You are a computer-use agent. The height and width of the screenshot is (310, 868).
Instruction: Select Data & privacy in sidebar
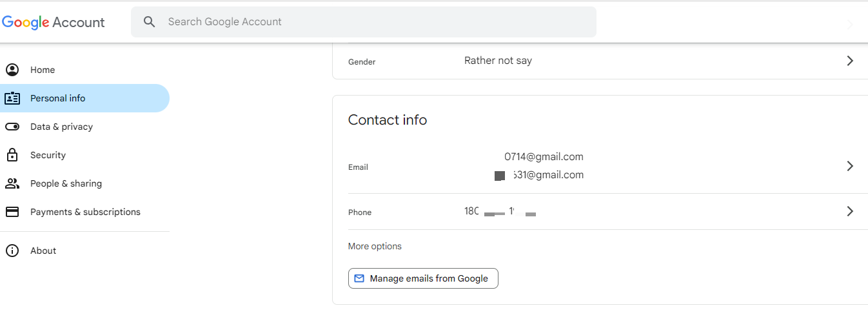pos(61,127)
